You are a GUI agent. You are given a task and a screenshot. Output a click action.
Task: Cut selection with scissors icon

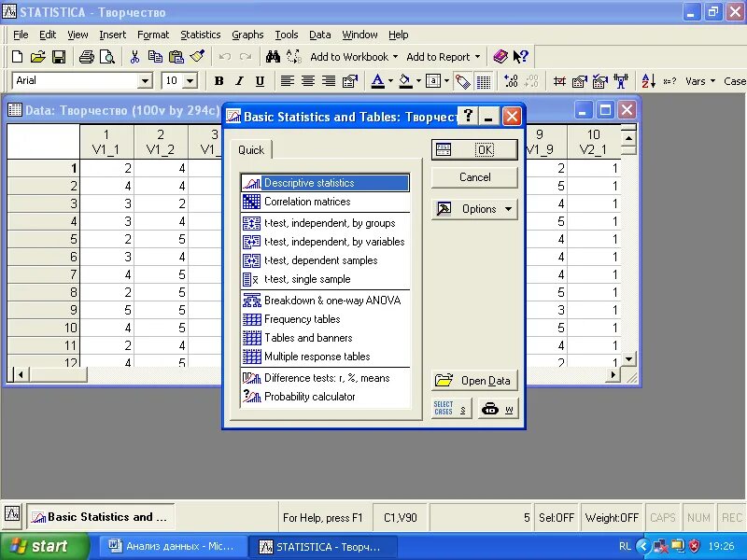point(134,57)
